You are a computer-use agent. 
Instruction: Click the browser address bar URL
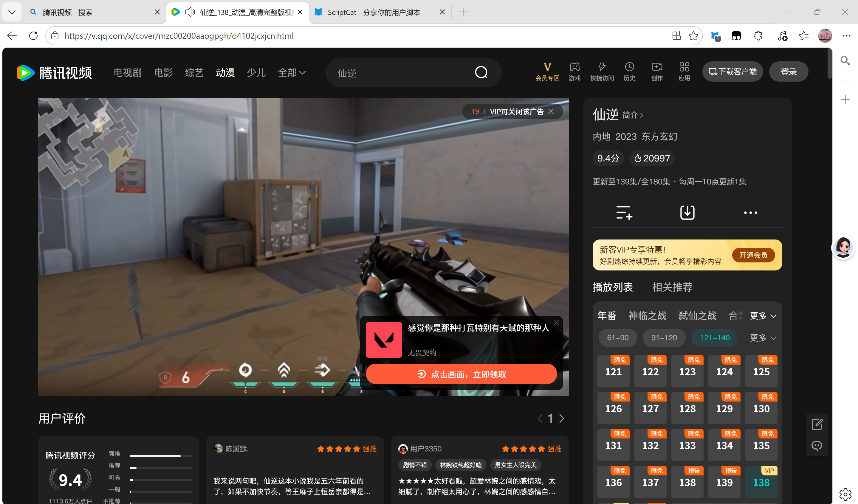point(179,36)
